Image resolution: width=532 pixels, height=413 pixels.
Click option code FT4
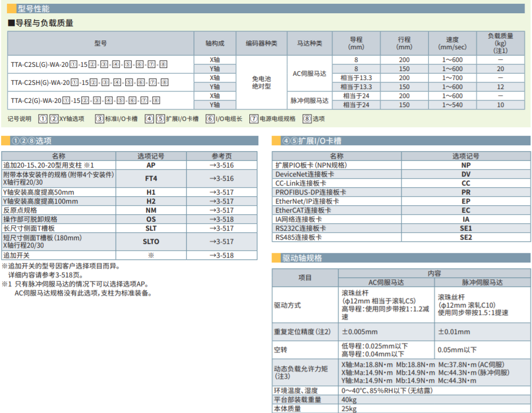(x=151, y=178)
